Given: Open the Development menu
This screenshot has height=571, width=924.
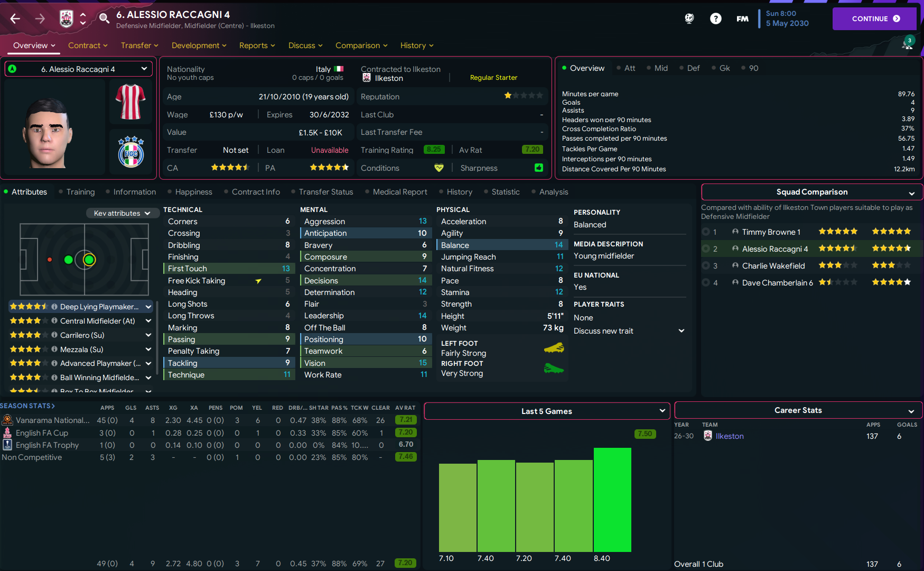Looking at the screenshot, I should (x=199, y=45).
